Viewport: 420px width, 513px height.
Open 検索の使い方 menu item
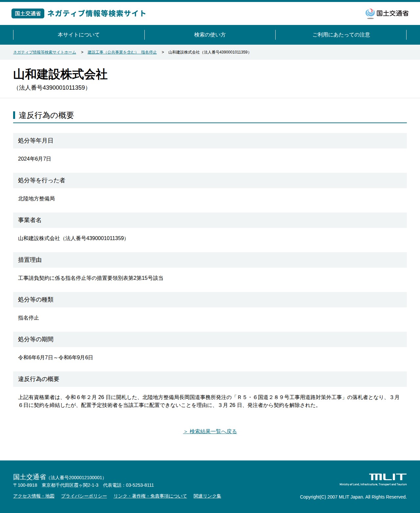210,35
